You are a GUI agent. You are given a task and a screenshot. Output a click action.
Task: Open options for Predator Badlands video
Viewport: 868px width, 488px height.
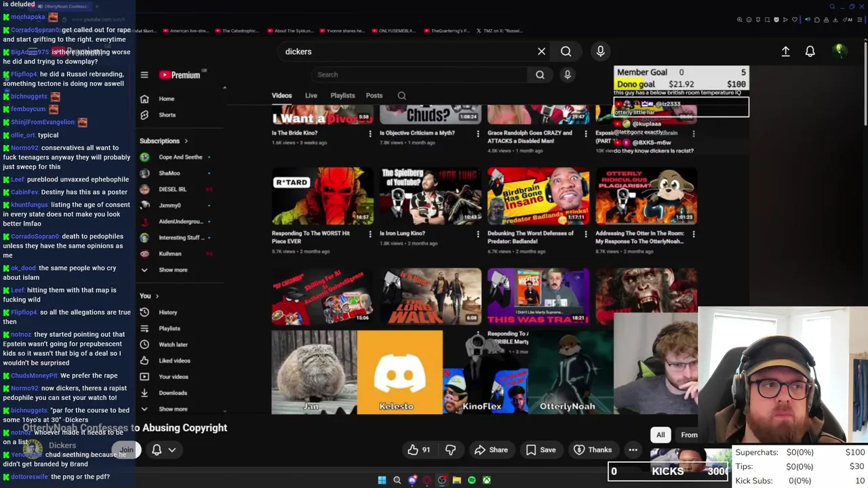pyautogui.click(x=586, y=234)
